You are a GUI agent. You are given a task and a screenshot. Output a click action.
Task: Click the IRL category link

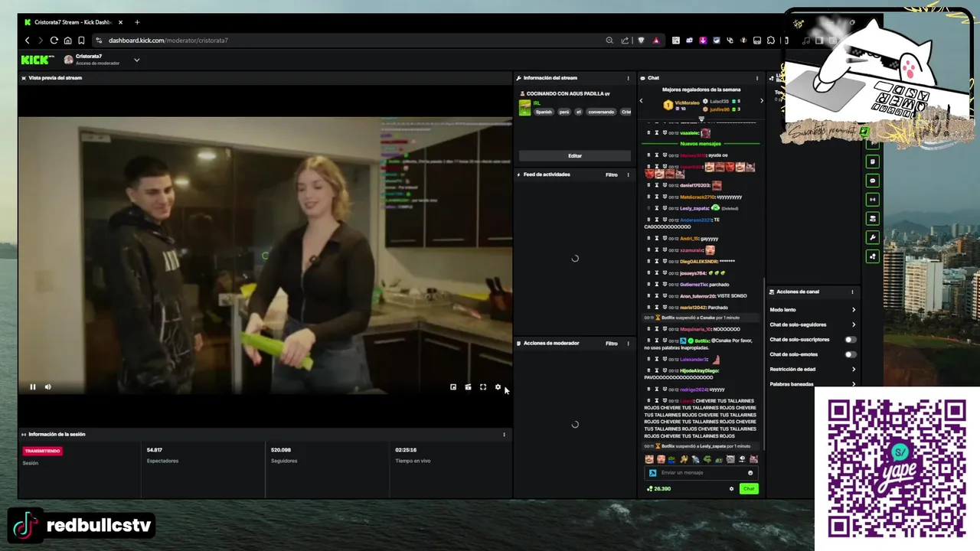click(x=537, y=103)
